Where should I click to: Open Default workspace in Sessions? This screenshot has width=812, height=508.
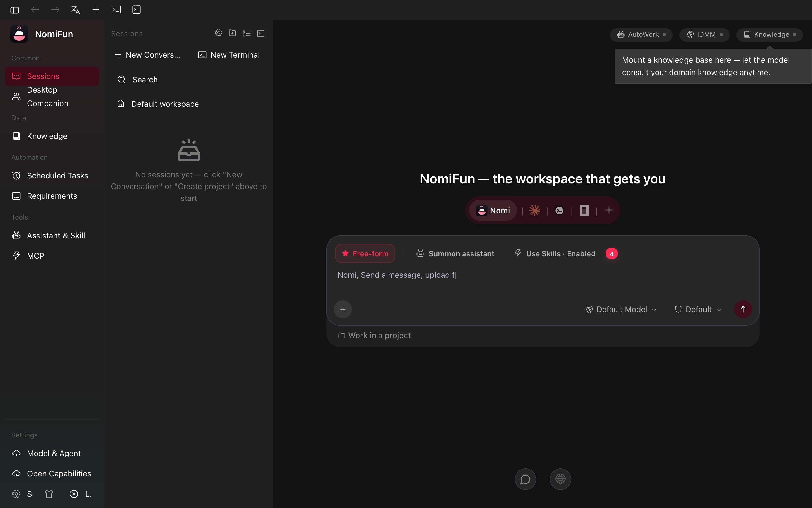pos(189,104)
